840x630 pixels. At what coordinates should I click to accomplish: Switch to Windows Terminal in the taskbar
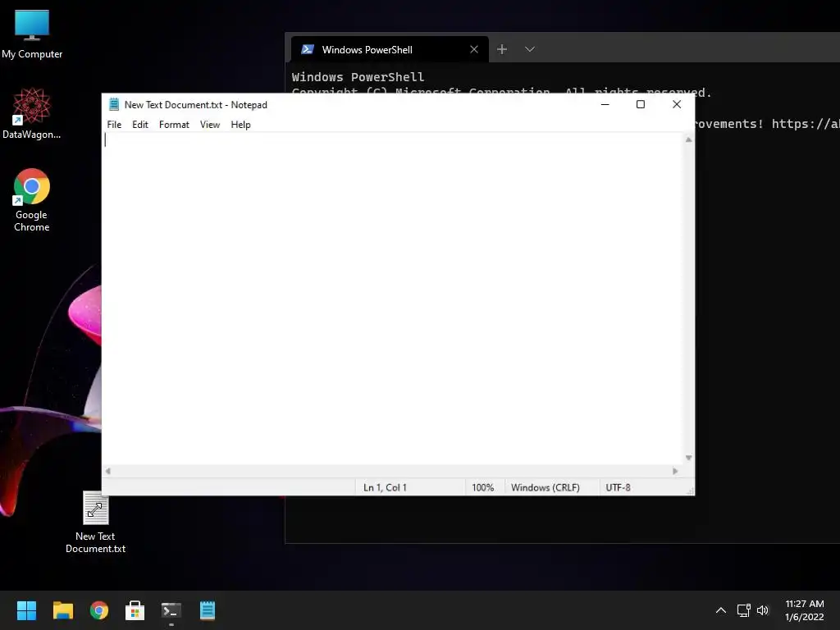[171, 610]
